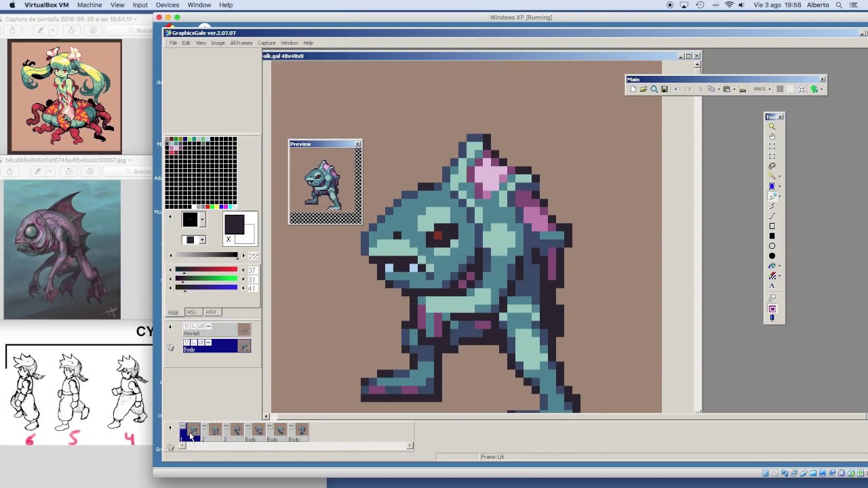This screenshot has width=868, height=488.
Task: Toggle the highlighted pink frame tool
Action: [772, 308]
